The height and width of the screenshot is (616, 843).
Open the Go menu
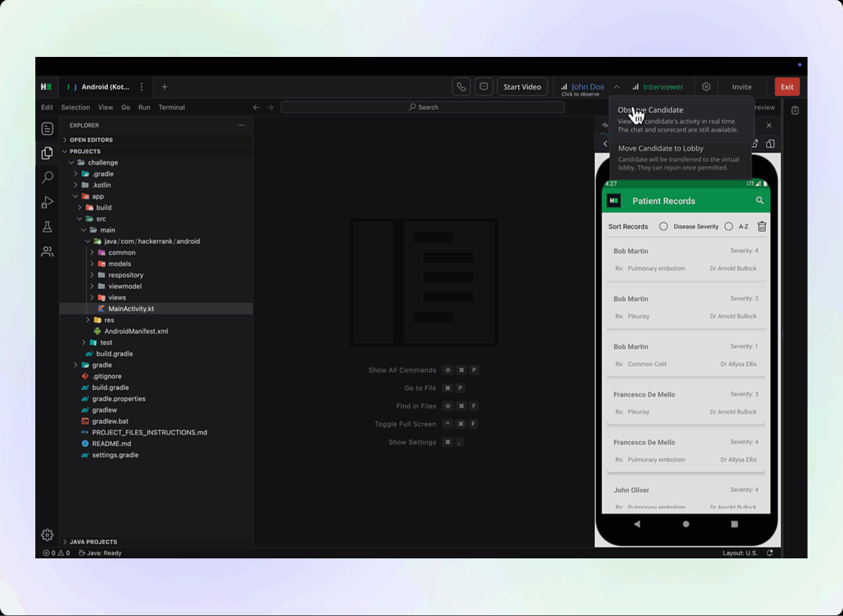pos(126,107)
